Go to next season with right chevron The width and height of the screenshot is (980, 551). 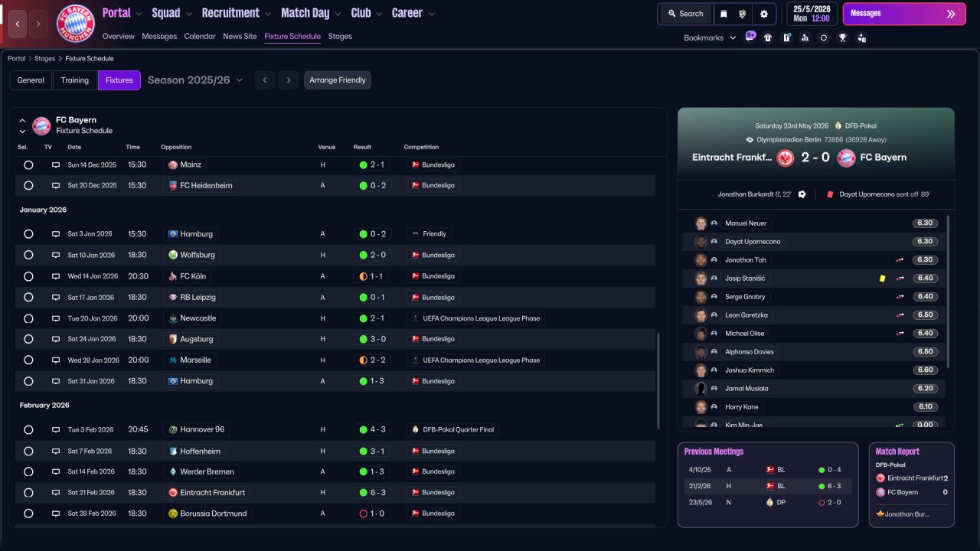[x=289, y=80]
